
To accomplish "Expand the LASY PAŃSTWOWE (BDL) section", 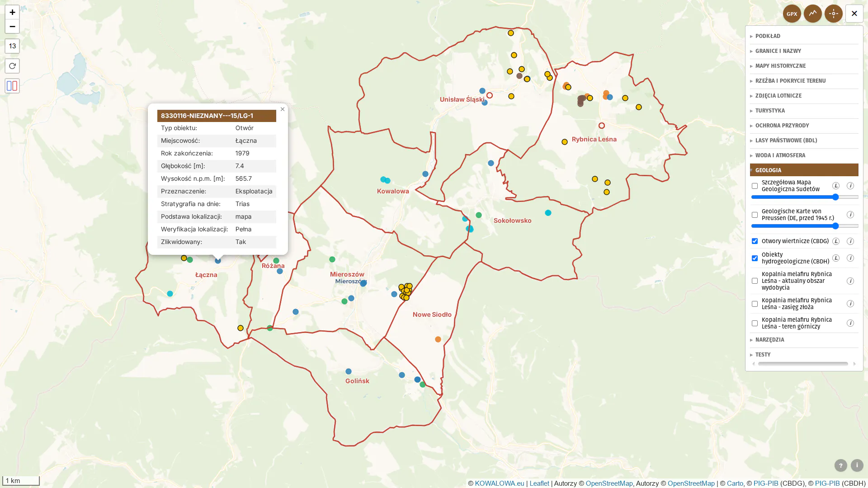I will pos(804,141).
